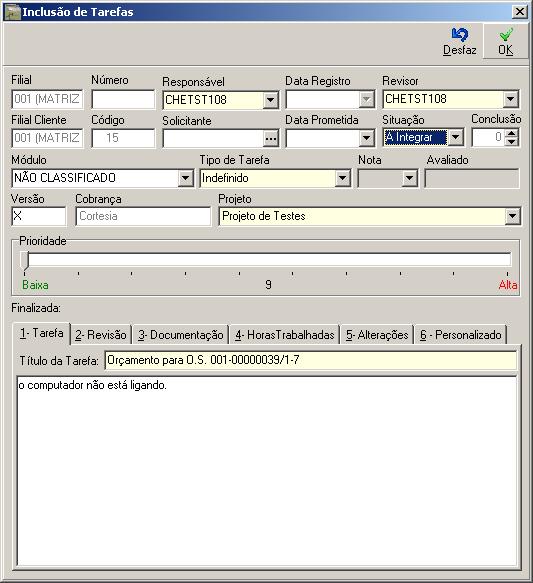Open the 3- Documentação tab
Viewport: 533px width, 583px height.
click(181, 335)
